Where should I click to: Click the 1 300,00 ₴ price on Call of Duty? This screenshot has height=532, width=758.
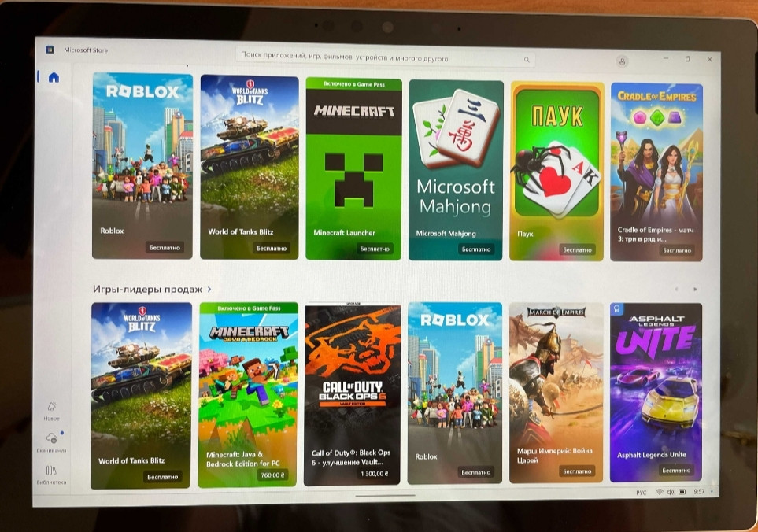(373, 474)
